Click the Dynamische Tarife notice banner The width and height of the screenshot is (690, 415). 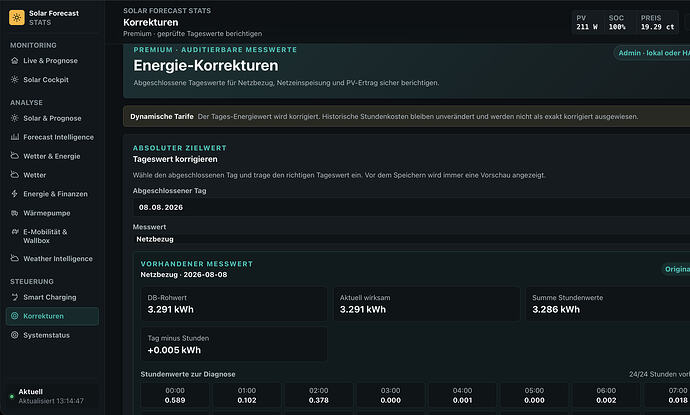(x=407, y=117)
